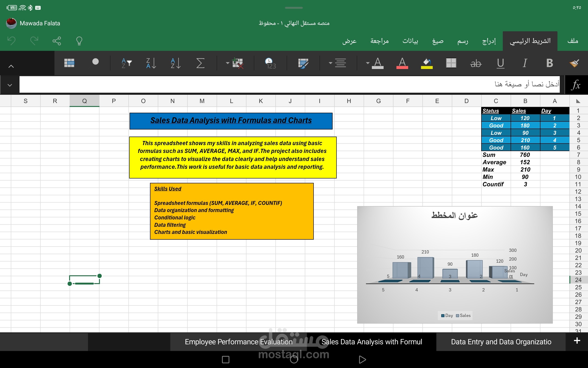Screen dimensions: 588x368
Task: Open dropdown arrow beside insert/delete cells
Action: 227,63
